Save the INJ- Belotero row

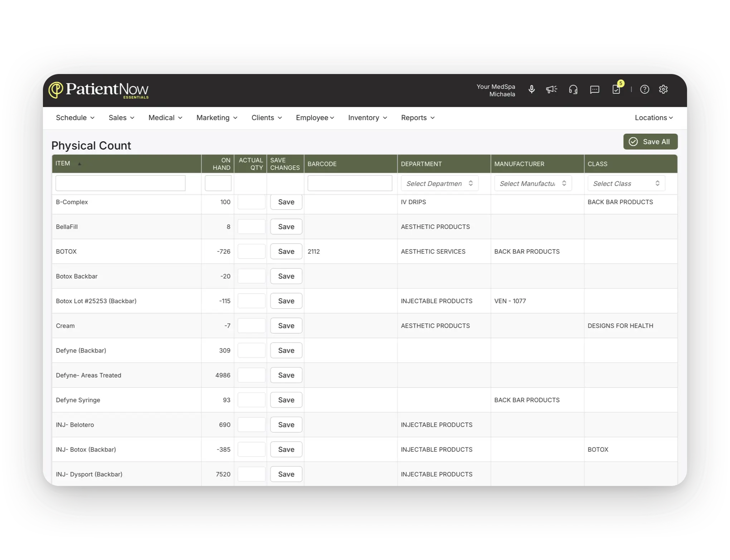click(x=286, y=424)
